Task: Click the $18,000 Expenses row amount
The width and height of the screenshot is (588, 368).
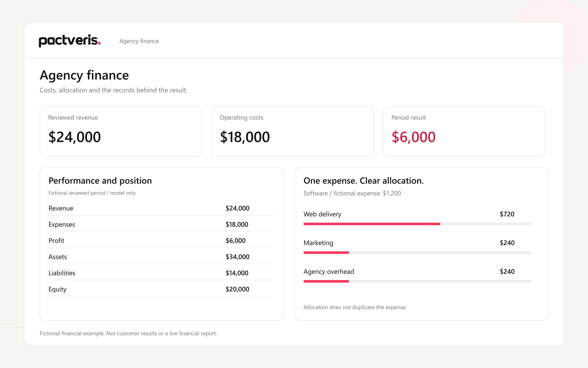Action: pos(237,224)
